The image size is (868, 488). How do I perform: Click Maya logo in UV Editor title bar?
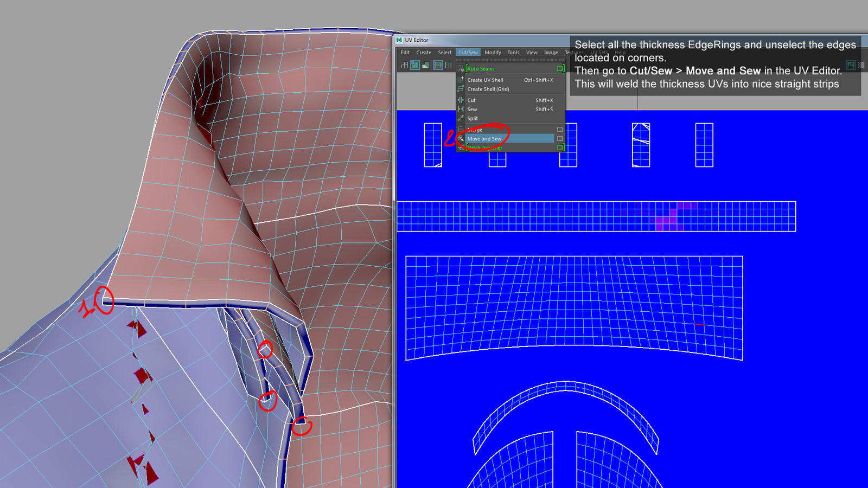[x=399, y=40]
